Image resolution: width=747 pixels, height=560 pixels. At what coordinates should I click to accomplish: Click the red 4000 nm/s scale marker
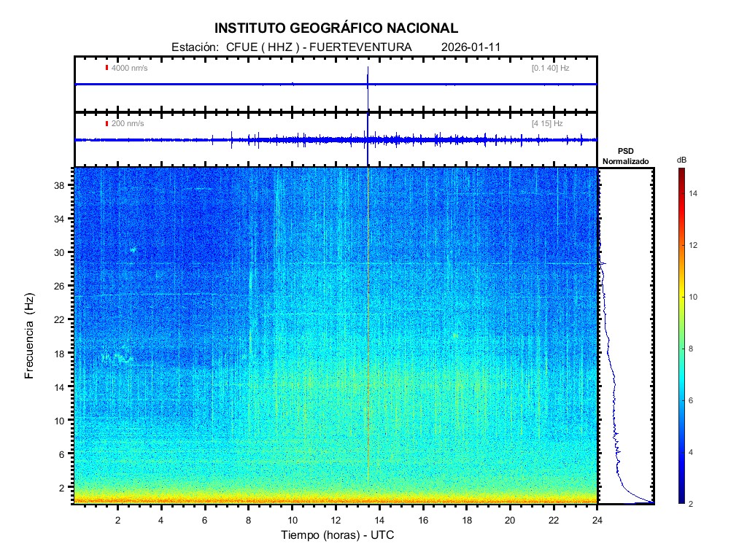[107, 68]
